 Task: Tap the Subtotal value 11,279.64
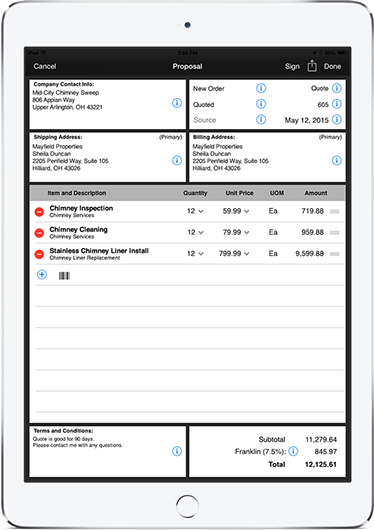point(321,439)
